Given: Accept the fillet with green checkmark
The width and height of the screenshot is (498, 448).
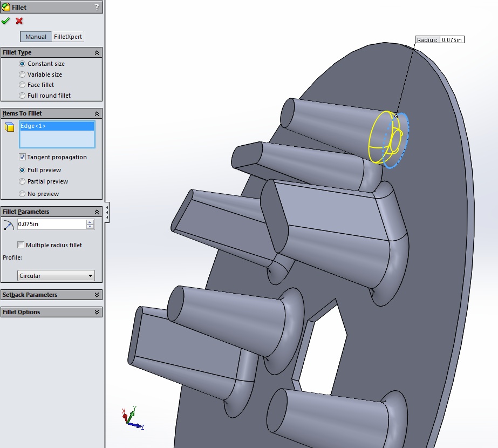Looking at the screenshot, I should (x=5, y=21).
